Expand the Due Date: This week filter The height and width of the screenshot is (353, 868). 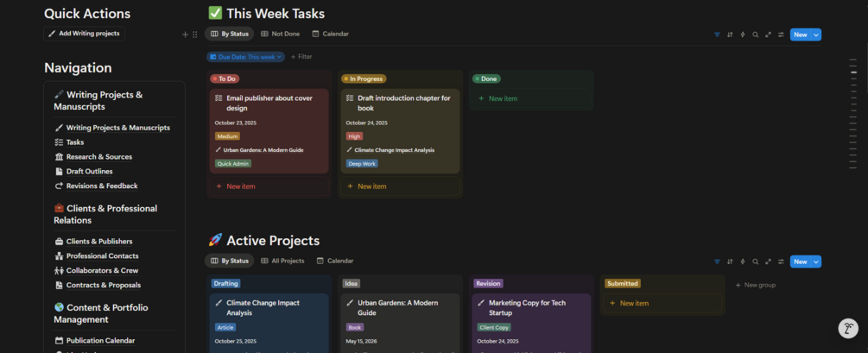point(245,57)
